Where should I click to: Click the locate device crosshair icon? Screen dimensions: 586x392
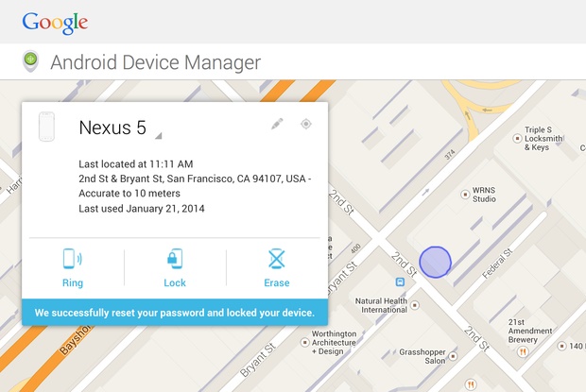(x=306, y=124)
